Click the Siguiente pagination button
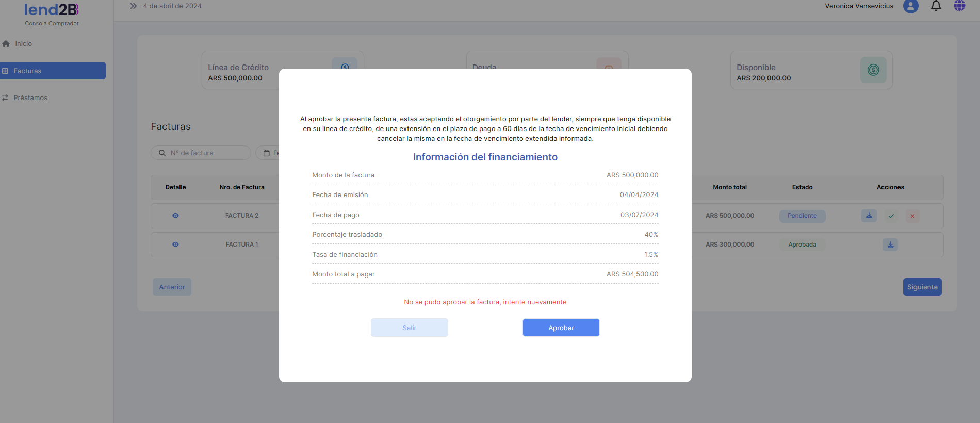Viewport: 980px width, 423px height. coord(922,287)
